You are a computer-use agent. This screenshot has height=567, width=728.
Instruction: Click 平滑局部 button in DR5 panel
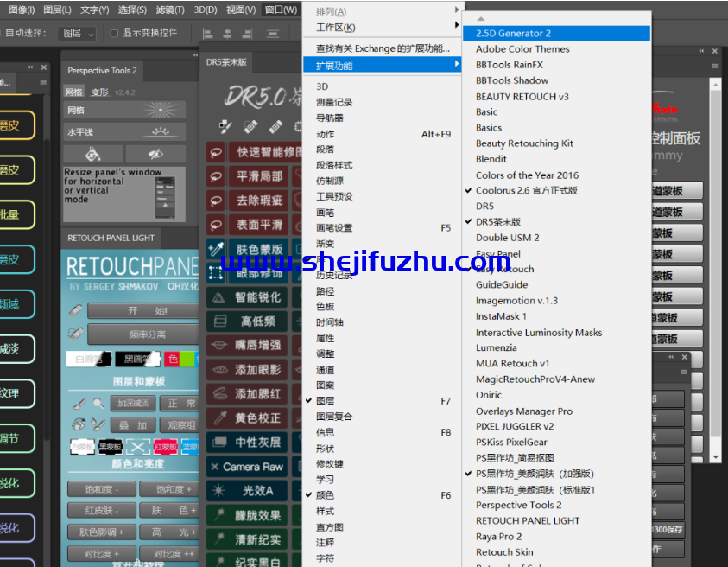coord(258,176)
